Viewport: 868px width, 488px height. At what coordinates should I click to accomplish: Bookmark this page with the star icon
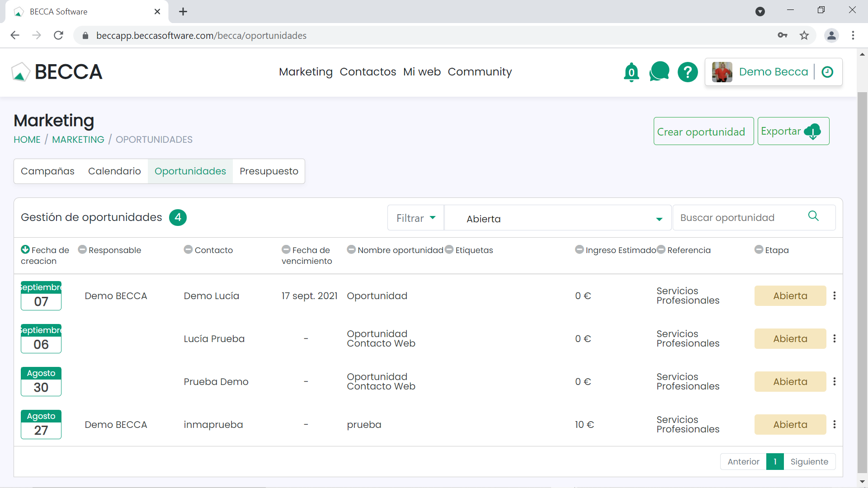tap(804, 35)
